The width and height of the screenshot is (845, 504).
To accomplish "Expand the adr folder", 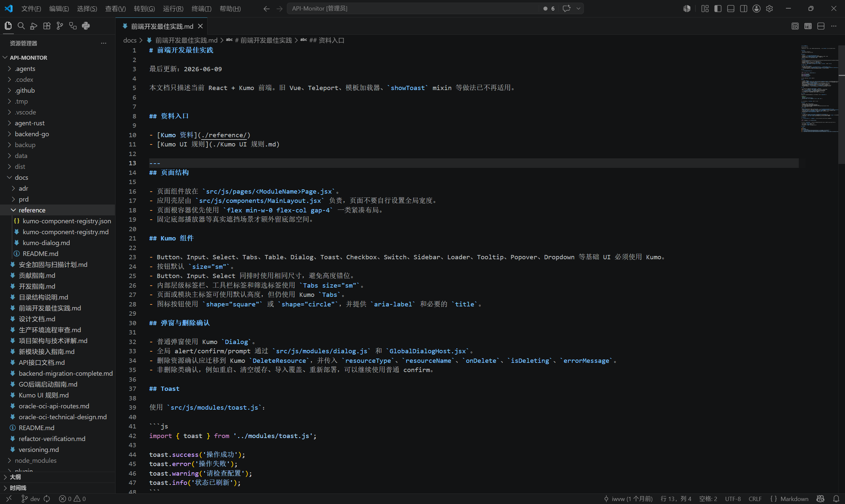I will [58, 188].
